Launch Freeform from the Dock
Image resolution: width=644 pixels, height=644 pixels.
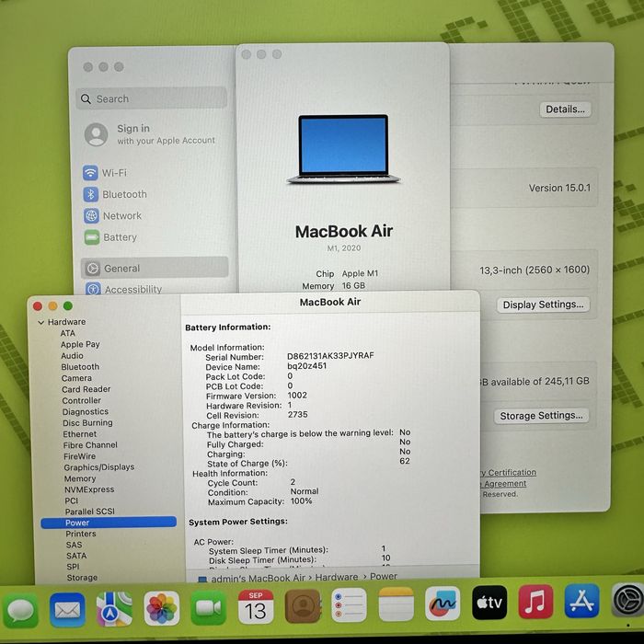click(443, 604)
